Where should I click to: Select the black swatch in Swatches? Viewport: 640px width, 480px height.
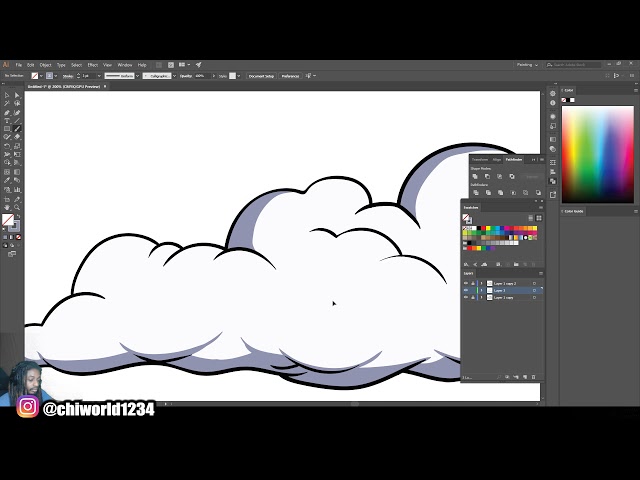click(x=478, y=228)
